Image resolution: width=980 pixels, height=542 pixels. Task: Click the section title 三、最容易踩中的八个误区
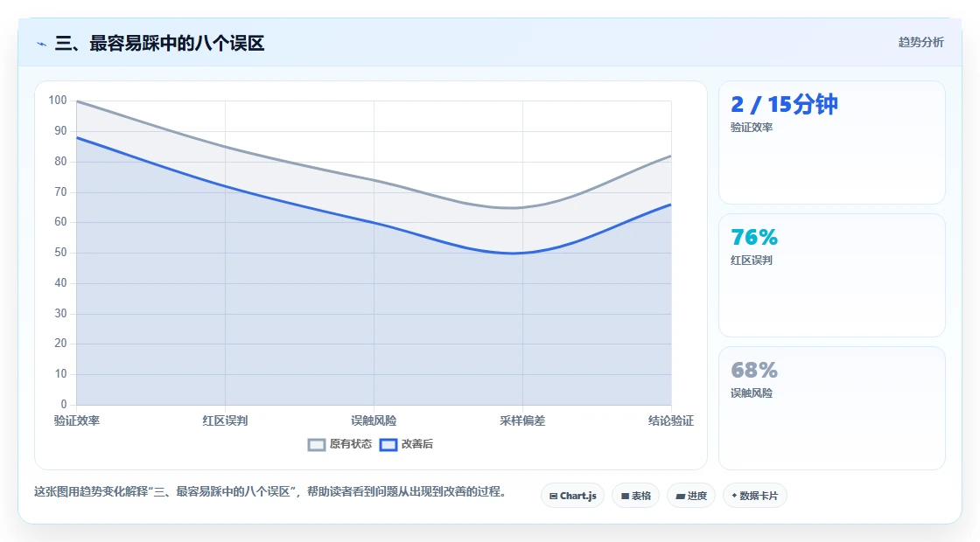[x=159, y=44]
